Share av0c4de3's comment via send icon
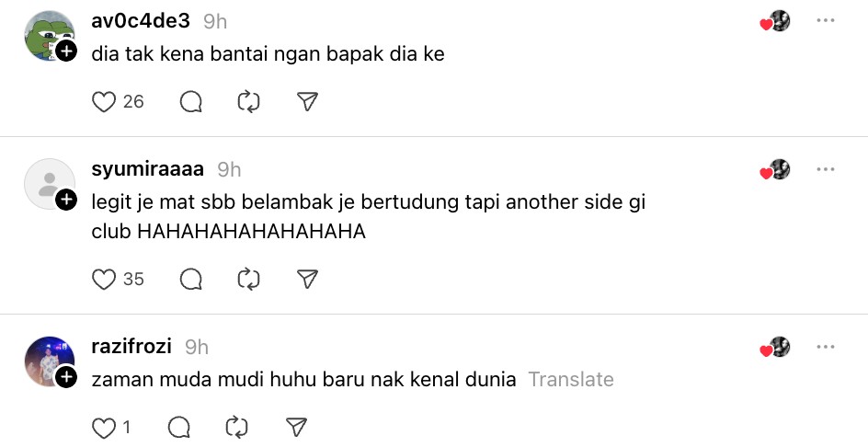This screenshot has width=868, height=447. tap(308, 102)
